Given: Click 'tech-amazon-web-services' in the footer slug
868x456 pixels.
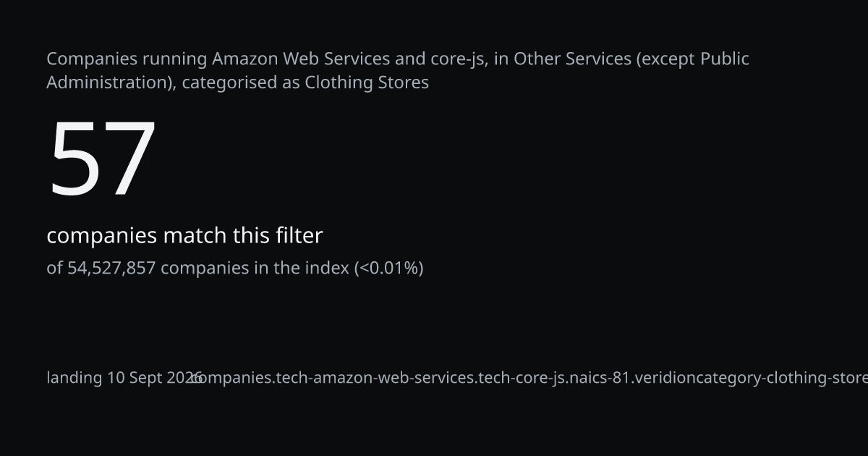Looking at the screenshot, I should tap(375, 378).
